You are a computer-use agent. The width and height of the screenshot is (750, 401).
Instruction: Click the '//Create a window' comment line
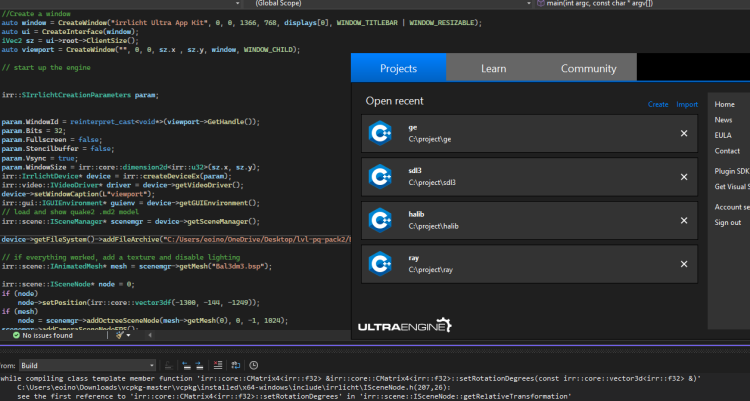36,13
